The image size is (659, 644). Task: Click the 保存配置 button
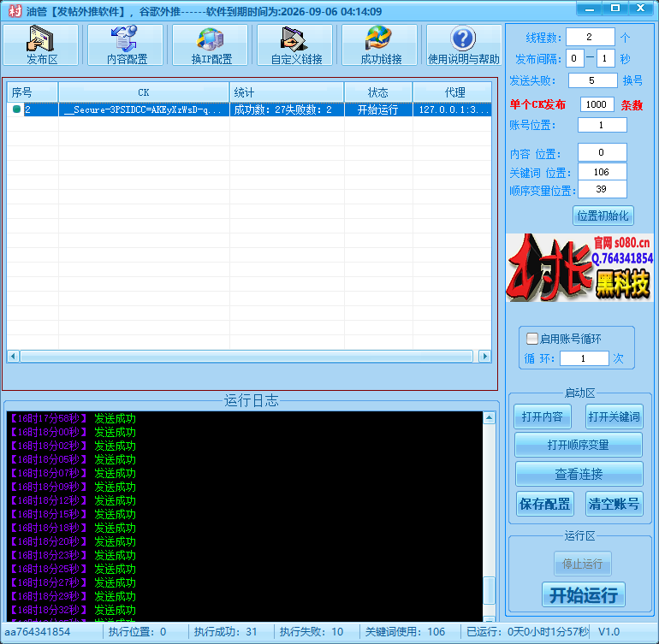[544, 504]
